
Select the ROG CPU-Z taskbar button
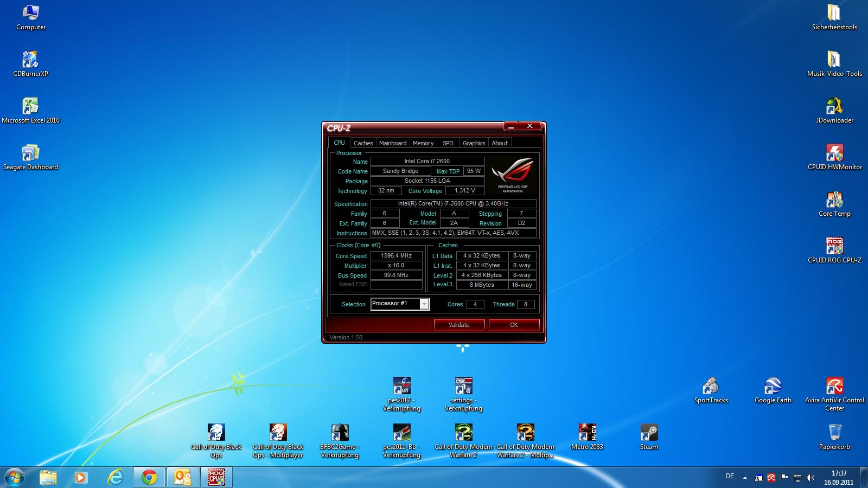tap(216, 477)
